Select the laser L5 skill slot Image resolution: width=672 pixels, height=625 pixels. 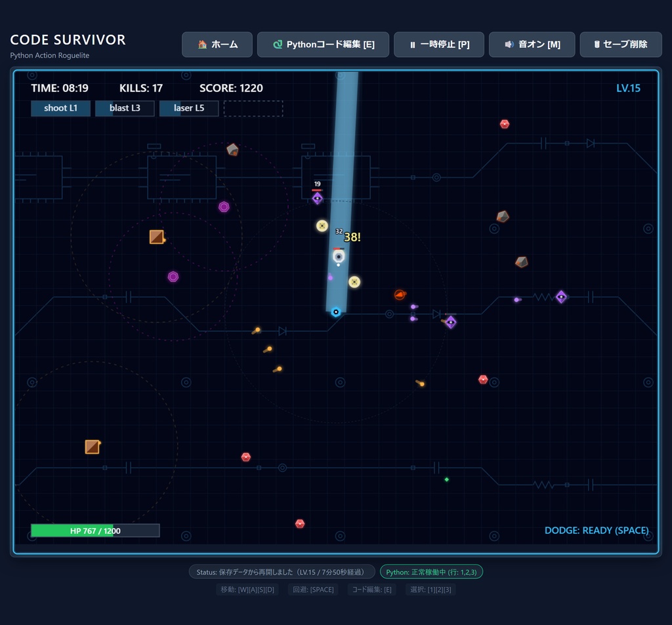(189, 108)
